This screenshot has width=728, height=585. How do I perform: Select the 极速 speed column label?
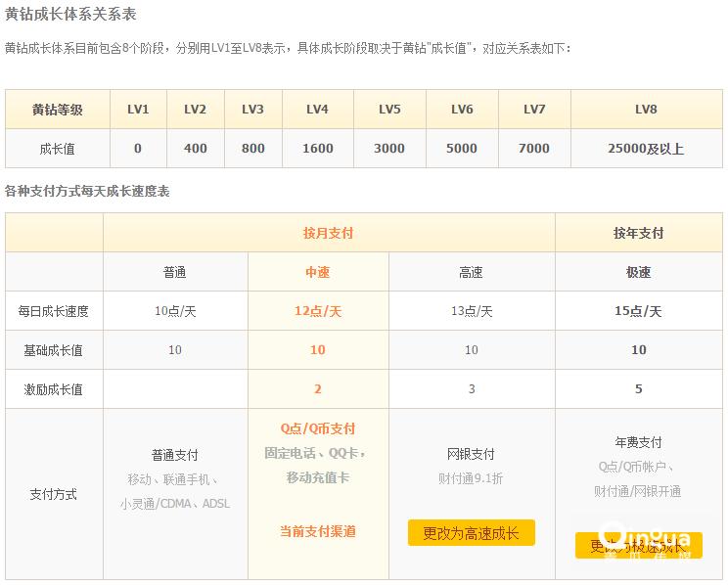[638, 272]
